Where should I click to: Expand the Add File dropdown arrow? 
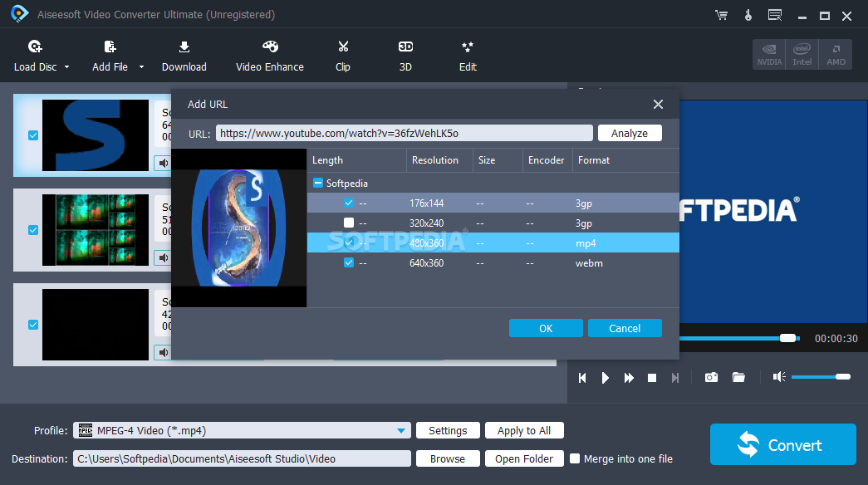tap(141, 67)
